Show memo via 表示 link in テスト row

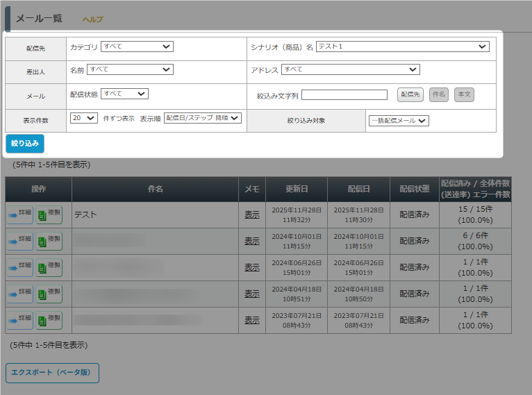pos(251,215)
